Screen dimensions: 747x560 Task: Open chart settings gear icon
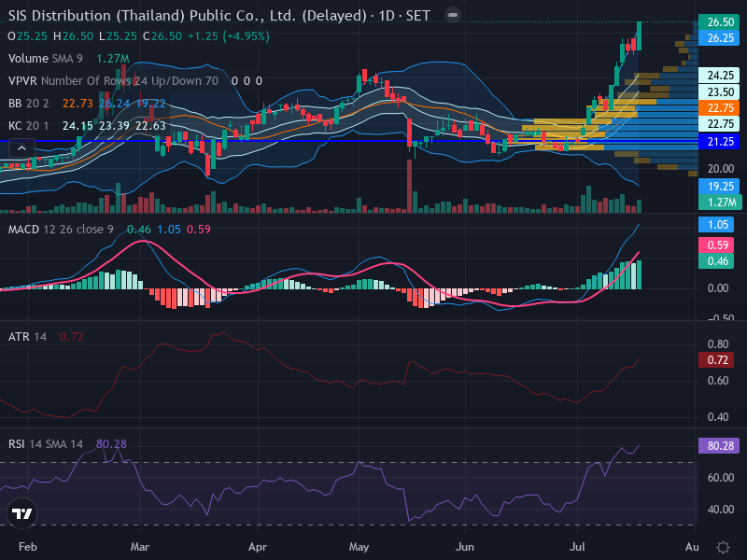coord(723,547)
